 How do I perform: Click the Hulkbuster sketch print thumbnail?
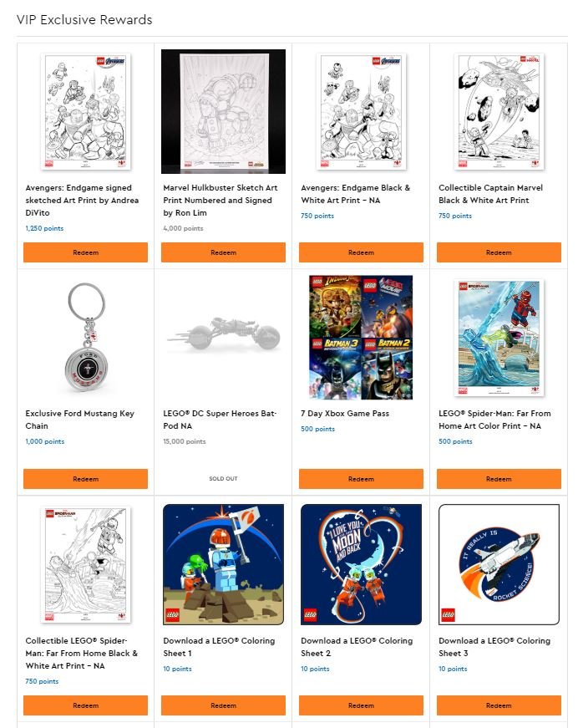[x=223, y=111]
